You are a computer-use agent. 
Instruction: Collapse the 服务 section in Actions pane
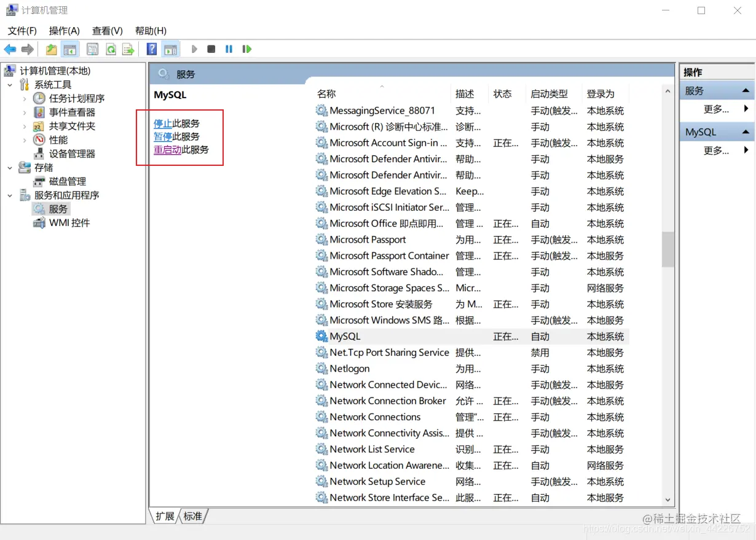(x=746, y=90)
